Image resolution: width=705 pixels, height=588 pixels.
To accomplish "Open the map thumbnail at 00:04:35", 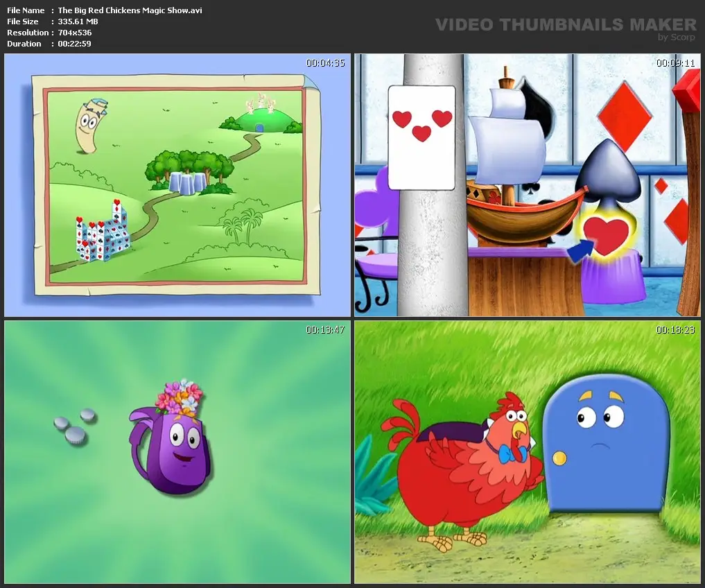I will pos(177,185).
